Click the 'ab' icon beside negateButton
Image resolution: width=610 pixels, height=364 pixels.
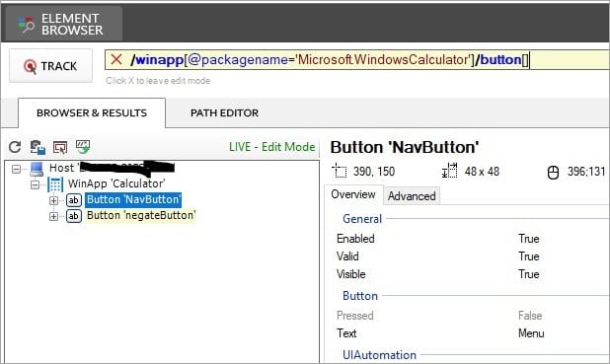[73, 216]
